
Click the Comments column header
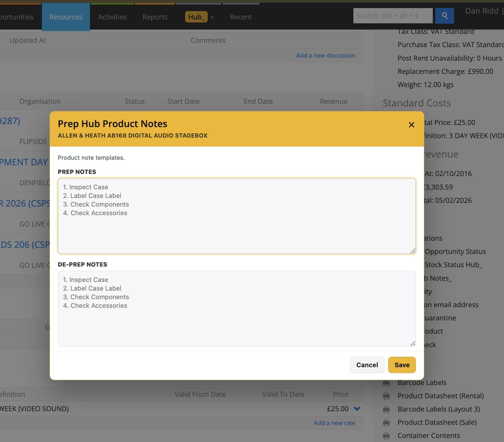point(208,40)
